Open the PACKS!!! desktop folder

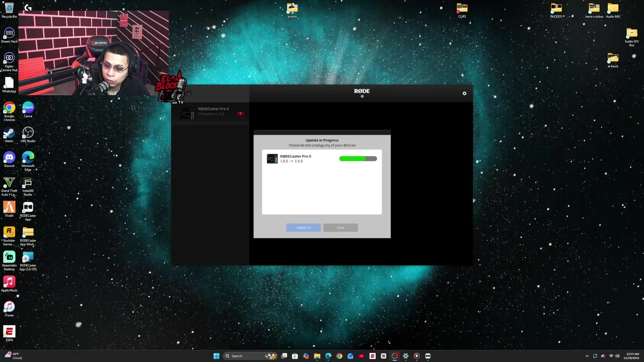click(556, 10)
